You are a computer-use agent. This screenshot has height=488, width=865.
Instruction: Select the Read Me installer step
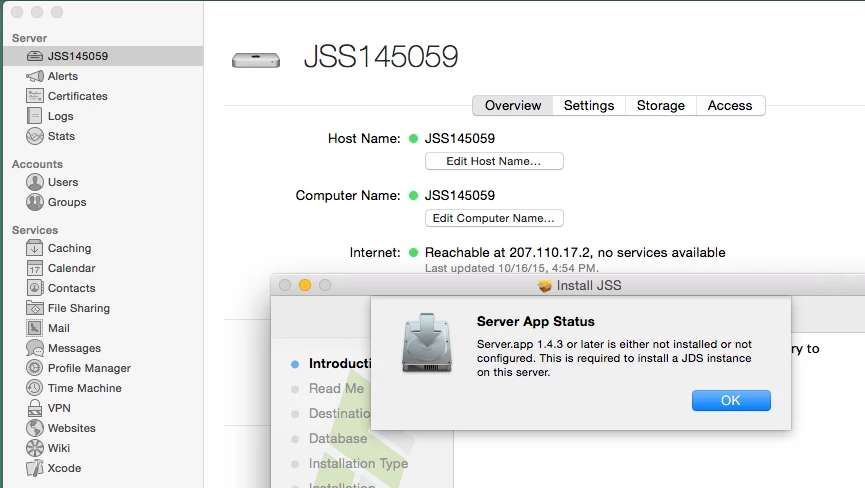337,389
